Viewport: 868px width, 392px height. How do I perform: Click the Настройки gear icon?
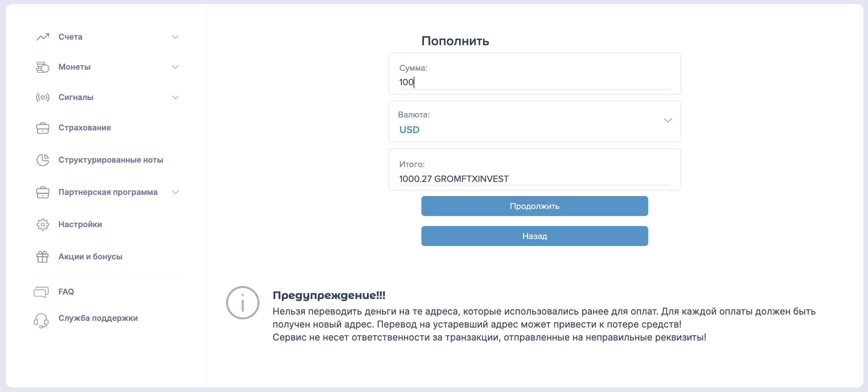tap(43, 225)
